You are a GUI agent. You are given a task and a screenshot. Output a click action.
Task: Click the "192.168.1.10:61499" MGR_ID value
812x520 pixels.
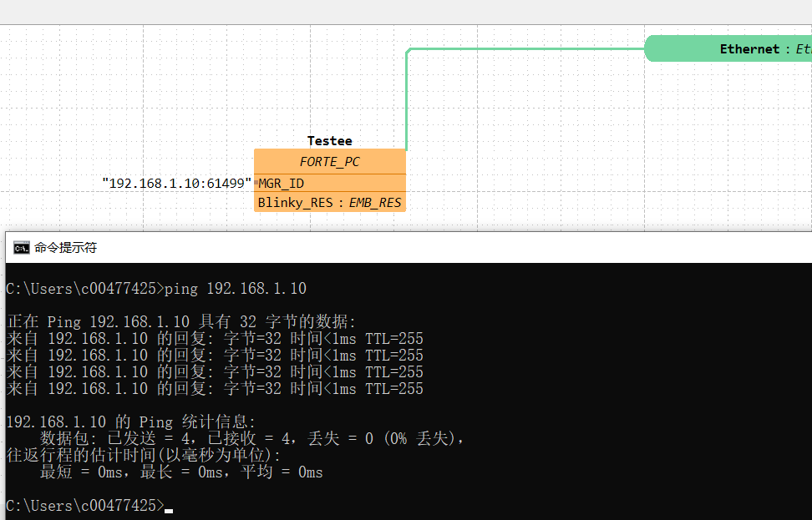point(176,183)
